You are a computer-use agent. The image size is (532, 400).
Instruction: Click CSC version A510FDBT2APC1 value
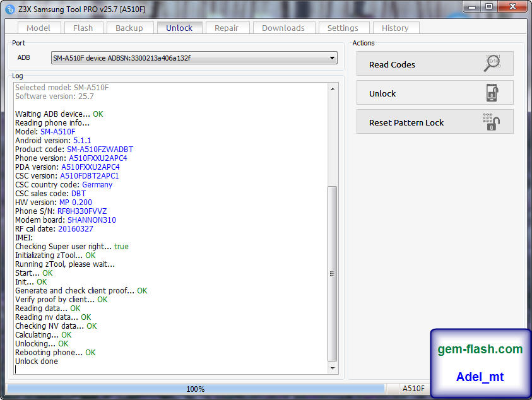(90, 176)
